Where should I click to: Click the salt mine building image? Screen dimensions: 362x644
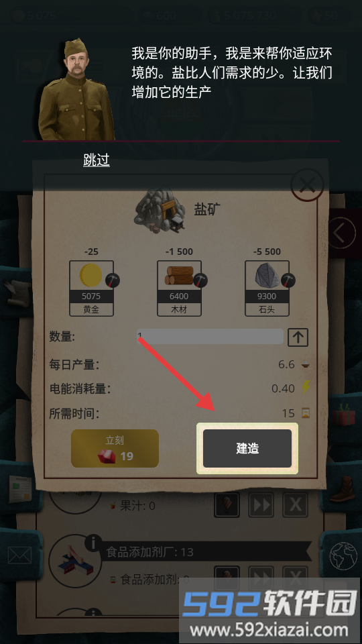[x=160, y=211]
